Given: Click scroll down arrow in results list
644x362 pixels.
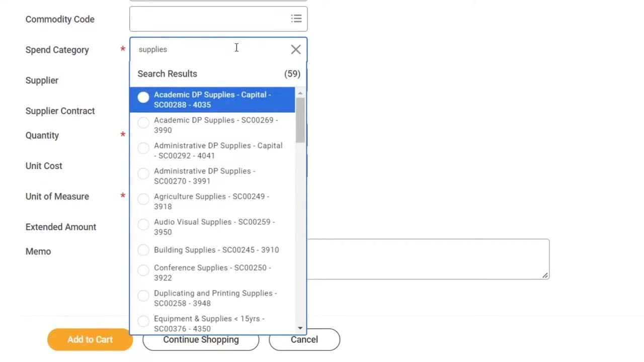Looking at the screenshot, I should pyautogui.click(x=300, y=328).
